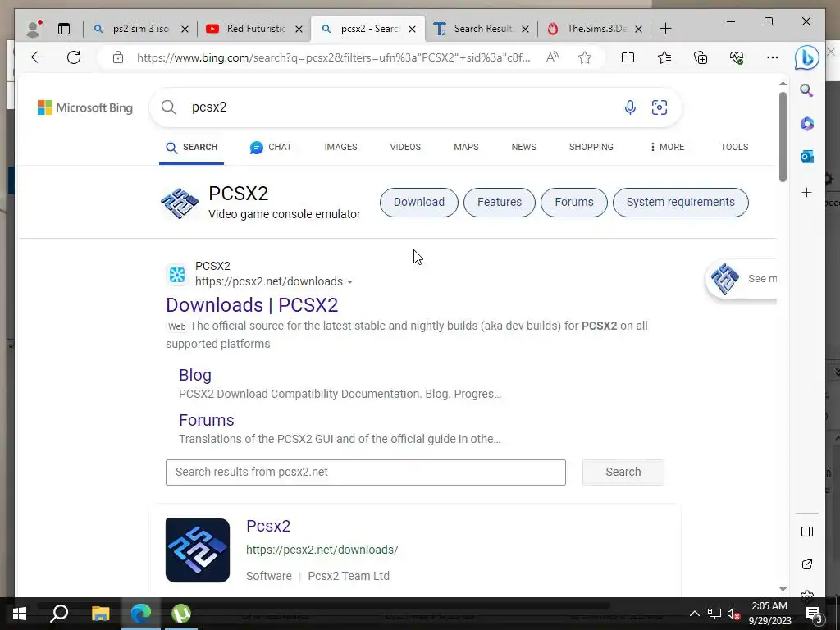Screen dimensions: 840x630
Task: Open Outlook in the sidebar
Action: pos(807,157)
